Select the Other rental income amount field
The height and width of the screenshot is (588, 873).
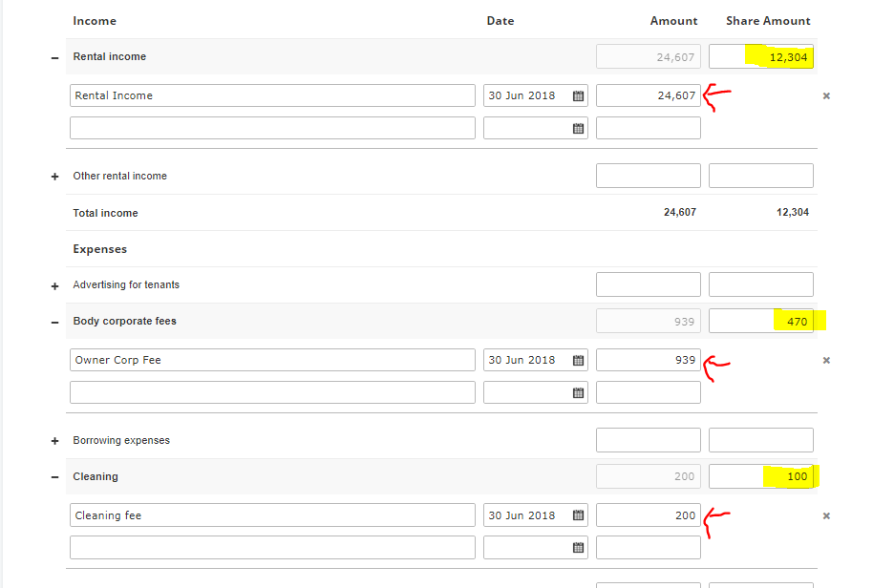pyautogui.click(x=649, y=176)
